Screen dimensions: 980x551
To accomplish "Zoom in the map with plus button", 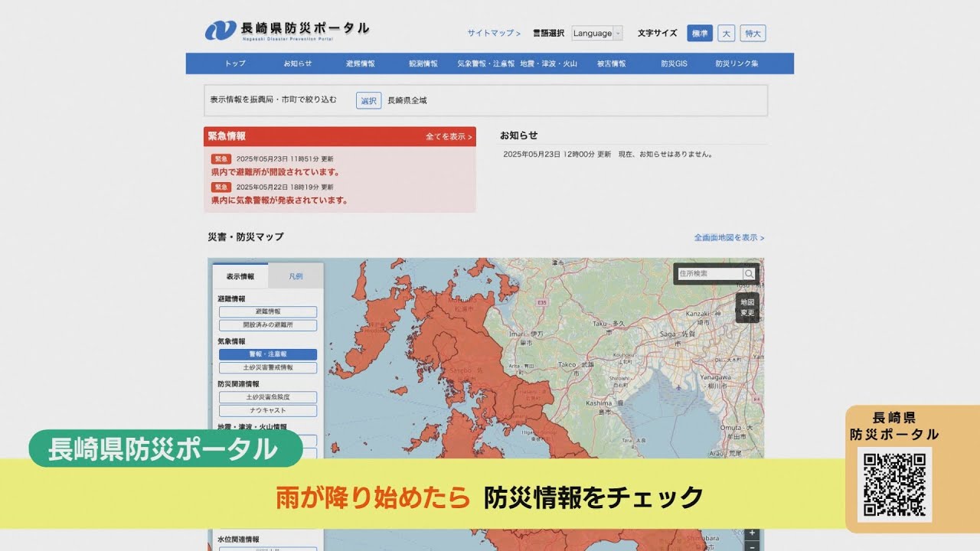I will click(752, 533).
